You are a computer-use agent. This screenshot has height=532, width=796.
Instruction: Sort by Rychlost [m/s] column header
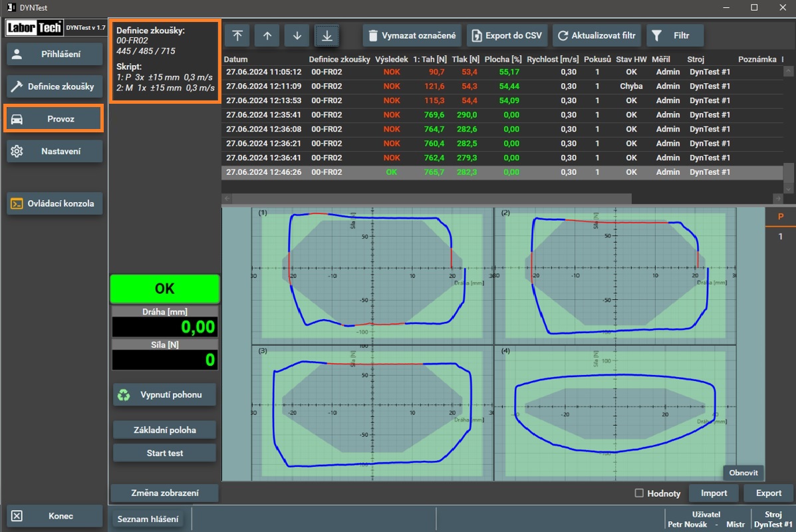point(553,59)
